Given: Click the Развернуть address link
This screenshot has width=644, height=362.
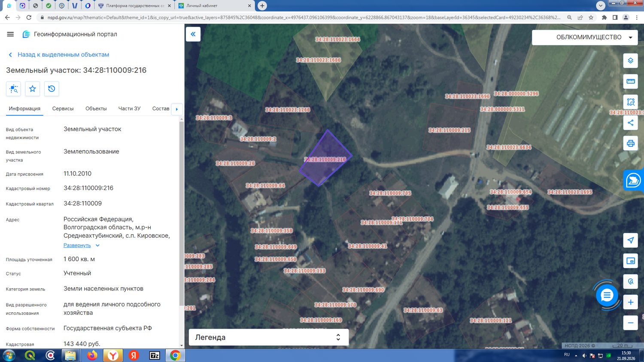Looking at the screenshot, I should tap(77, 245).
